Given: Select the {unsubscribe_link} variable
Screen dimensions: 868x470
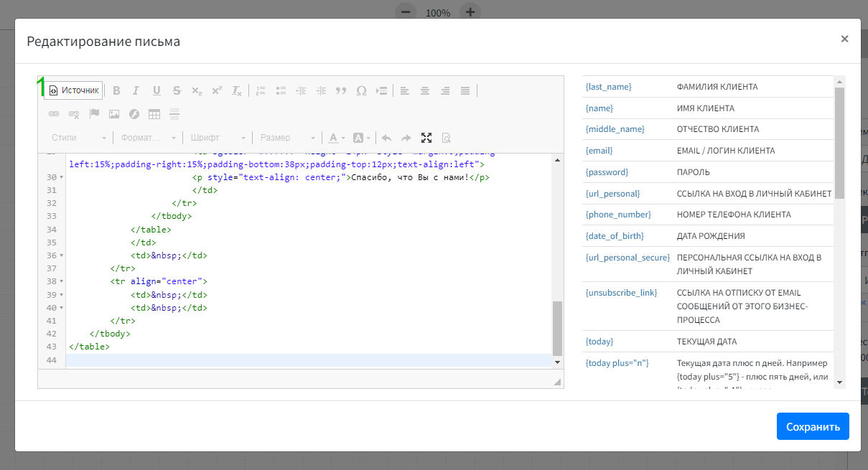Looking at the screenshot, I should point(621,293).
